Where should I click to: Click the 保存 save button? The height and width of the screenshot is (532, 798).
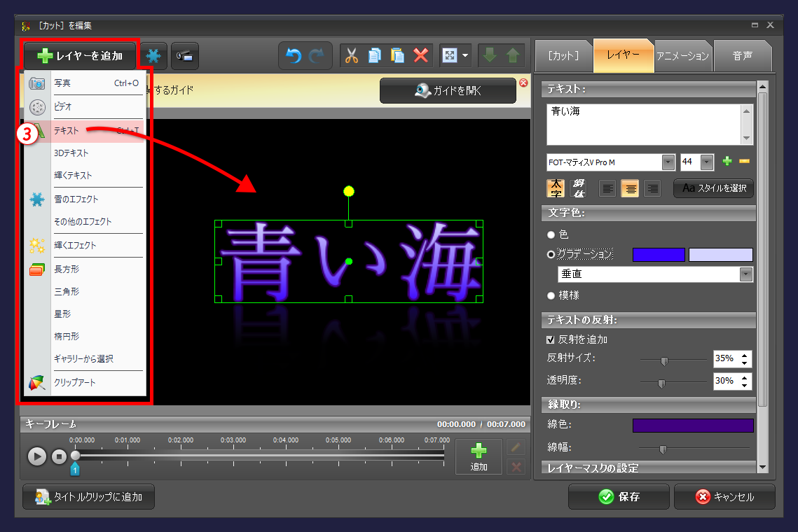pos(618,496)
